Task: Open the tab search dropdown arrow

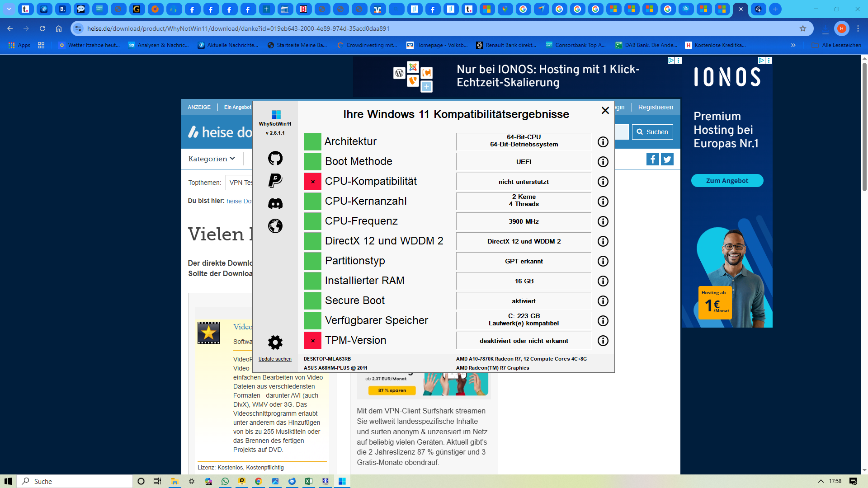Action: 9,9
